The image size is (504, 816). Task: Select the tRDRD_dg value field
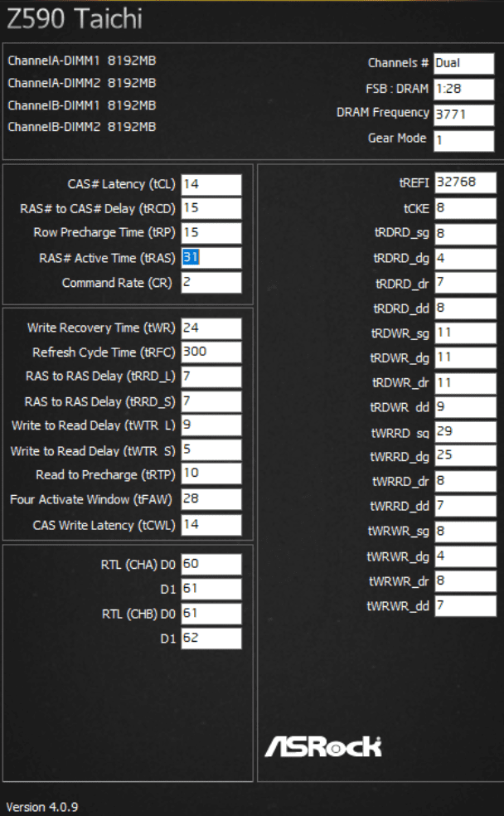466,259
